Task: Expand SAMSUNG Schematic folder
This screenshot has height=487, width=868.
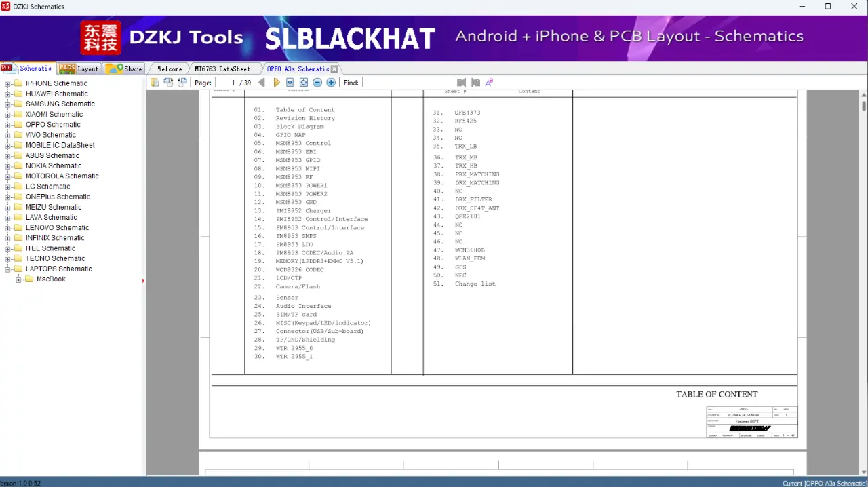Action: click(x=8, y=104)
